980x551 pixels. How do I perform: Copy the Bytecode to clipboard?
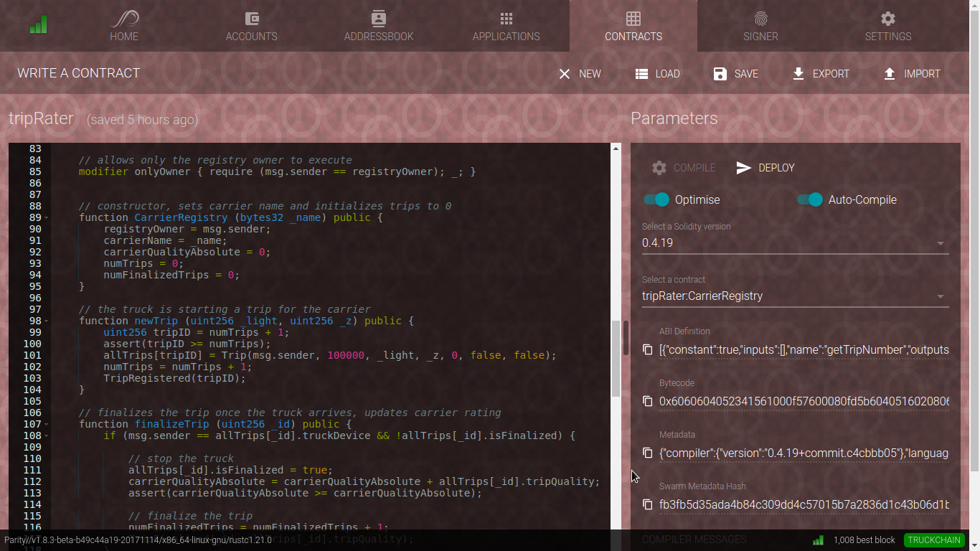click(648, 401)
